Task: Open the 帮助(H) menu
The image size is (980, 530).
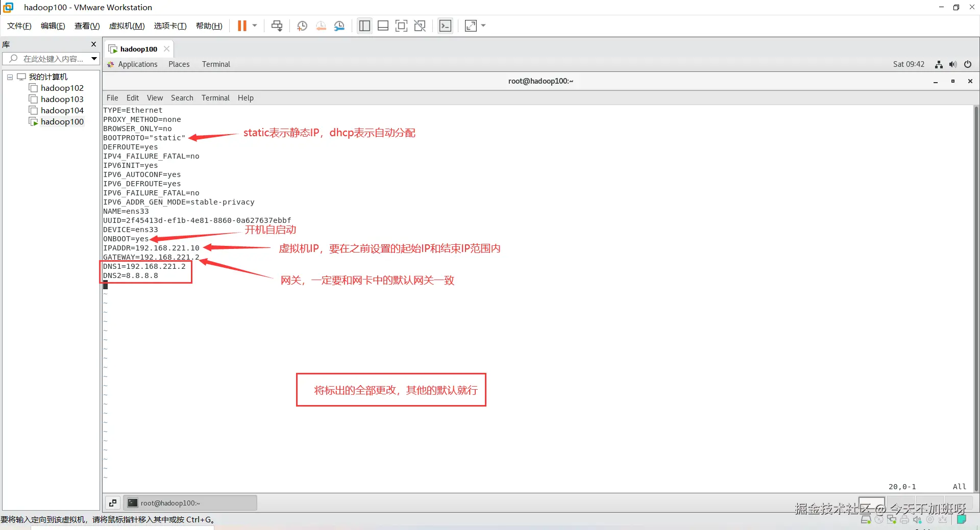Action: 209,26
